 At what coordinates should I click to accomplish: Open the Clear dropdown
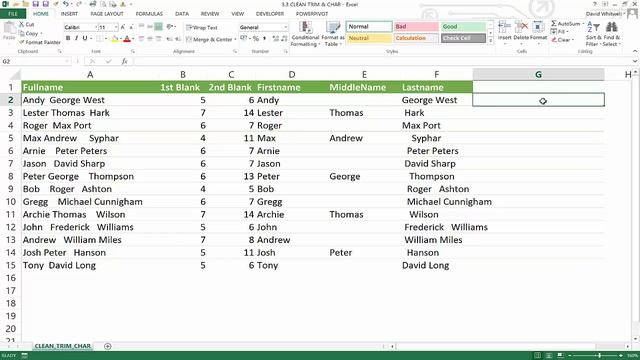point(562,40)
